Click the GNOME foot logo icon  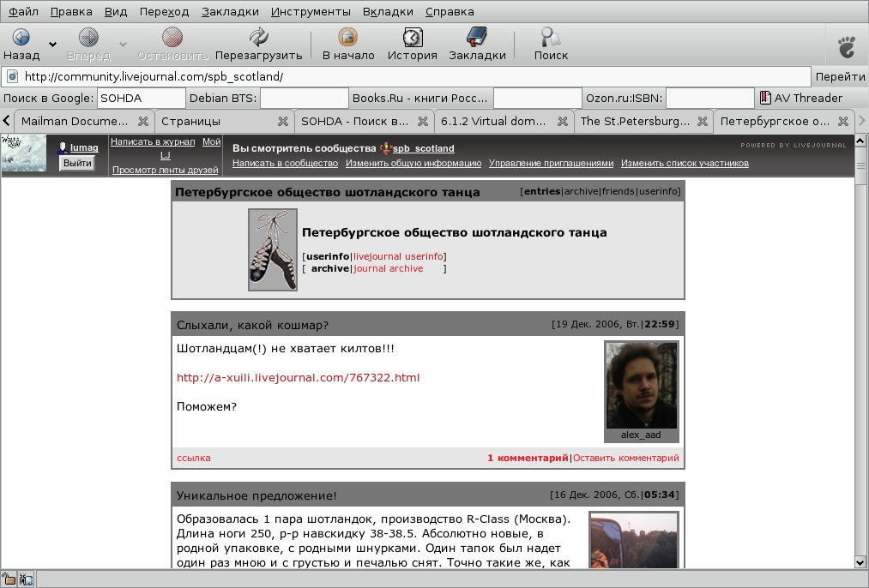point(846,45)
